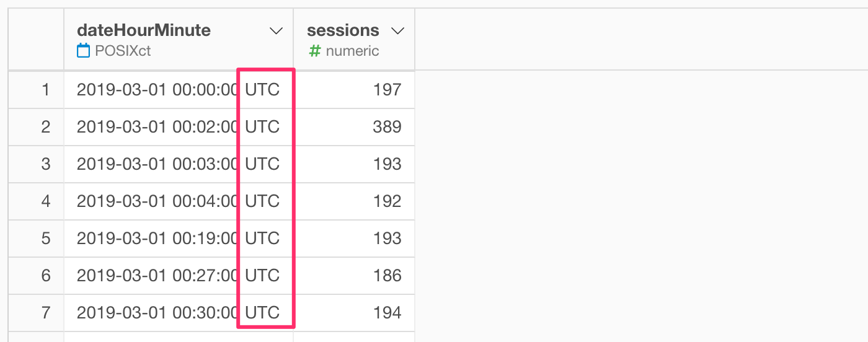Open sessions column dropdown arrow
868x342 pixels.
397,31
